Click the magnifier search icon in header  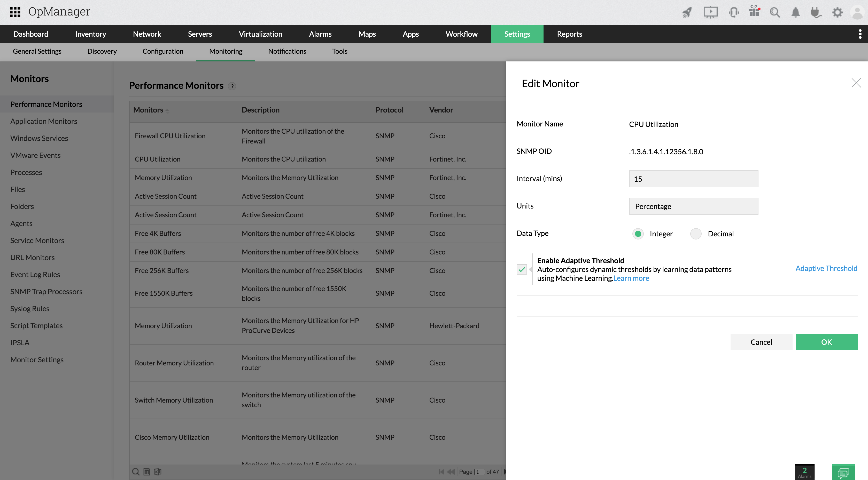775,12
